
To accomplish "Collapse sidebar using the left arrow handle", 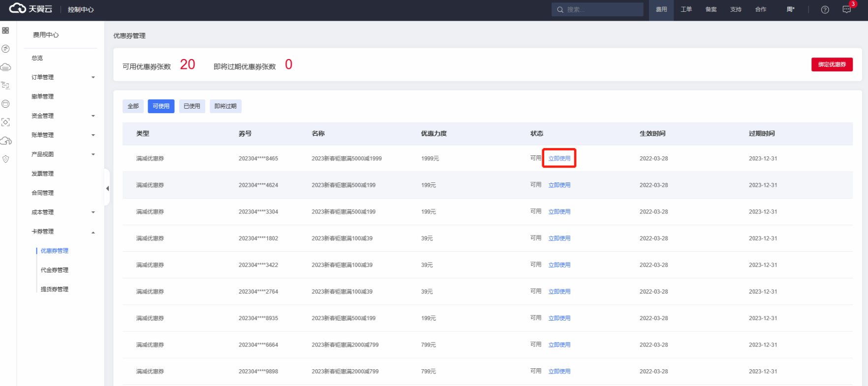I will tap(107, 188).
